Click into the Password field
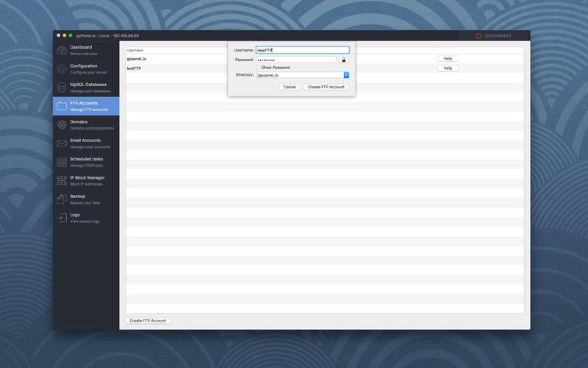Viewport: 588px width, 368px height. pyautogui.click(x=295, y=60)
